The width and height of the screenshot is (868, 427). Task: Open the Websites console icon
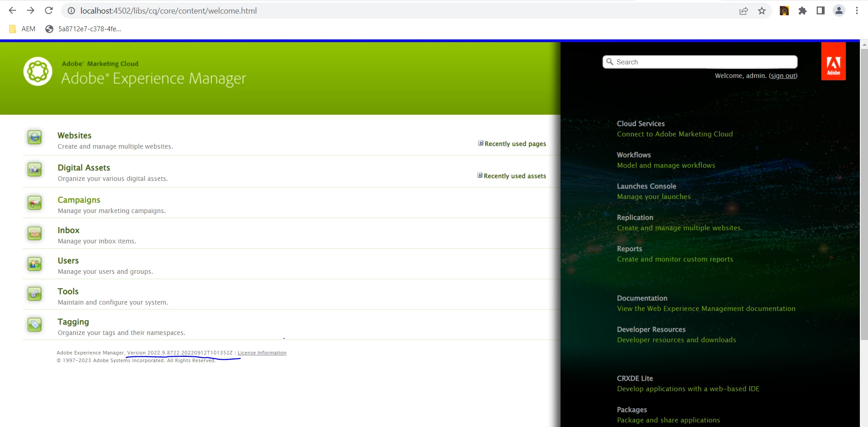click(35, 137)
